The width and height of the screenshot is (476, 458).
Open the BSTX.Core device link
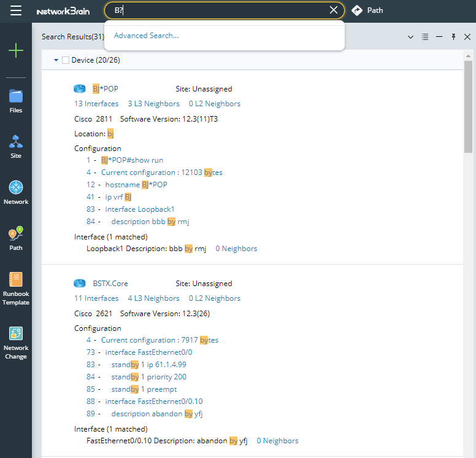(x=110, y=283)
